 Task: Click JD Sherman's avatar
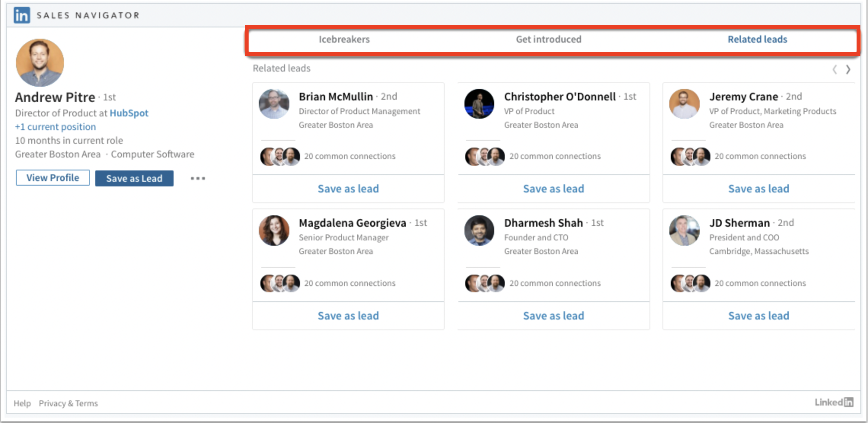685,231
